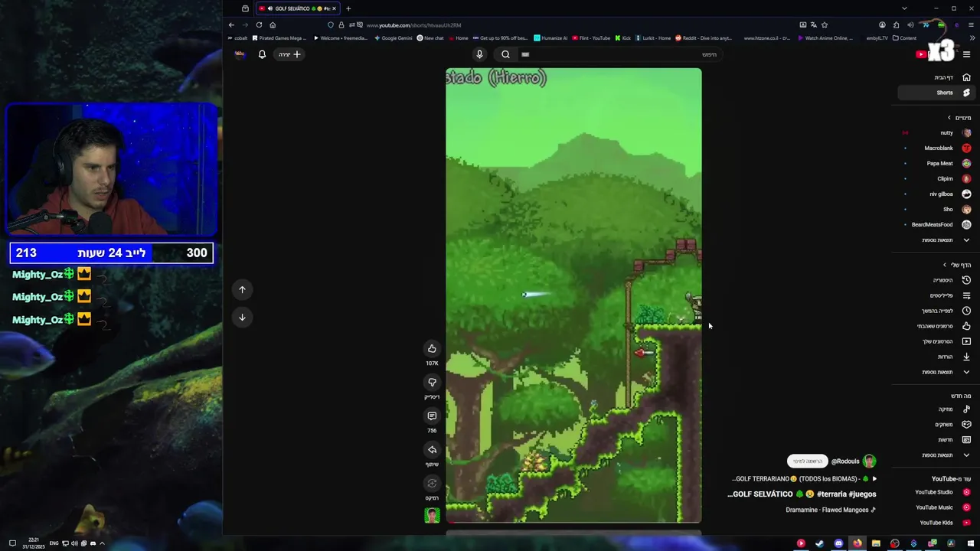Open the Remix option
The image size is (980, 551).
[x=432, y=484]
